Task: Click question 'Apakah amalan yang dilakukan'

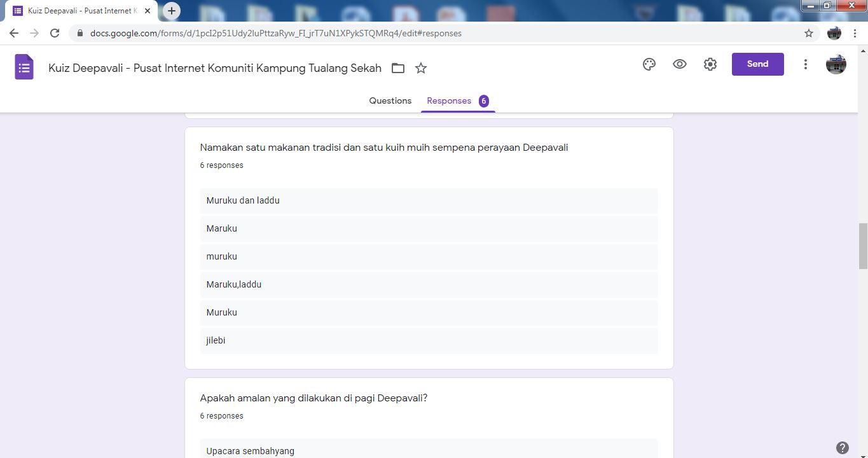Action: tap(314, 398)
